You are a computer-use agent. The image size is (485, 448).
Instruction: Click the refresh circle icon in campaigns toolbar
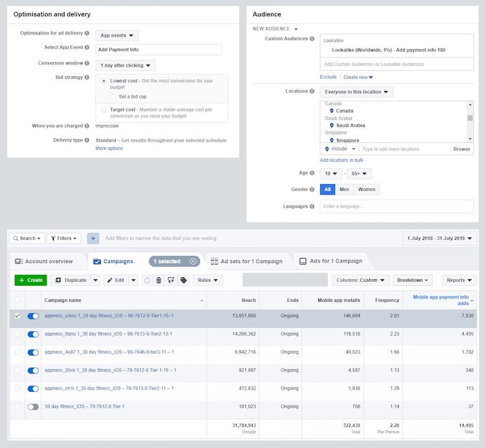[147, 280]
